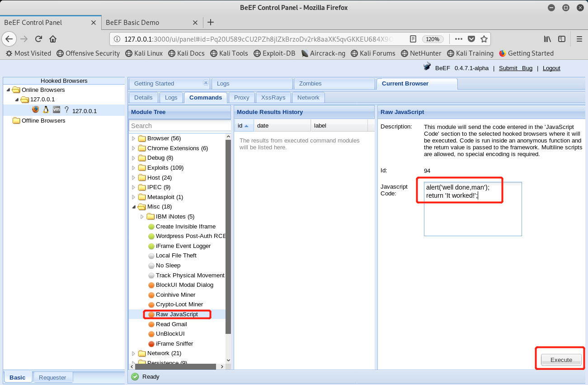The width and height of the screenshot is (588, 385).
Task: Open the Kali Tools bookmark
Action: (x=229, y=53)
